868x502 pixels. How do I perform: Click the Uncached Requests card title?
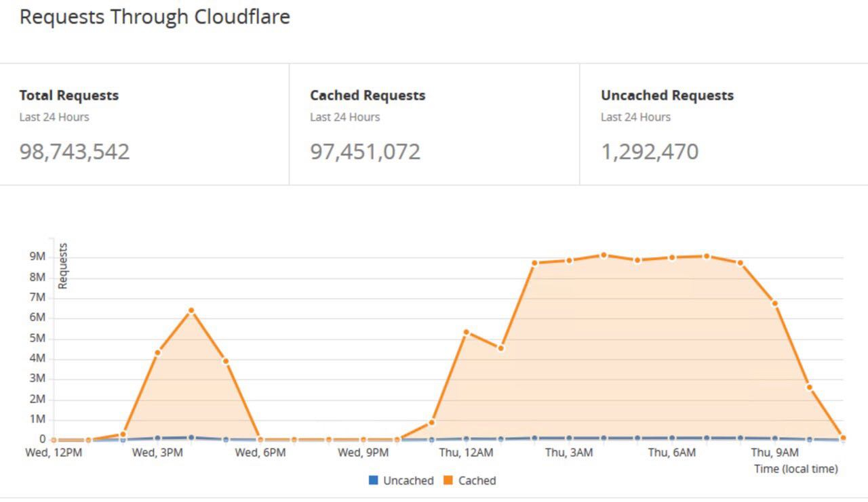[667, 96]
